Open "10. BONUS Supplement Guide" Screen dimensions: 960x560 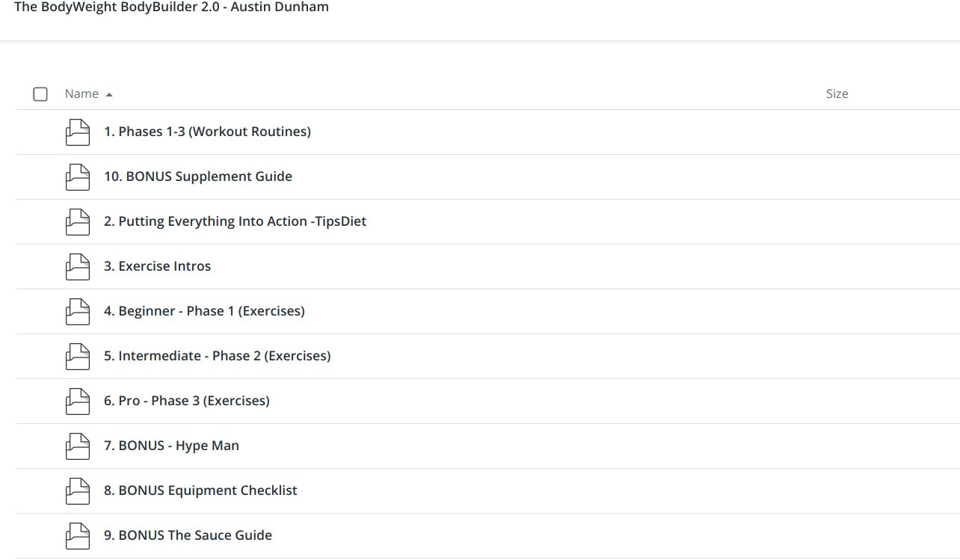197,176
